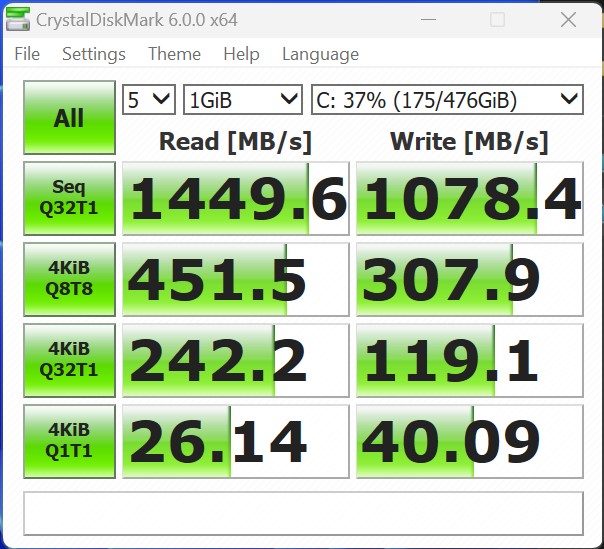Open the Theme menu
This screenshot has width=604, height=549.
pyautogui.click(x=174, y=54)
